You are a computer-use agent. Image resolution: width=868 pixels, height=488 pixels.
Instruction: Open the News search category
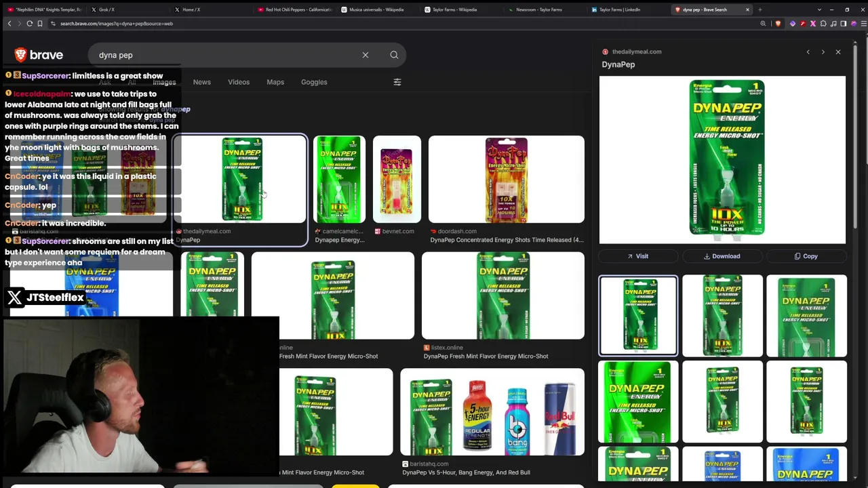[202, 82]
